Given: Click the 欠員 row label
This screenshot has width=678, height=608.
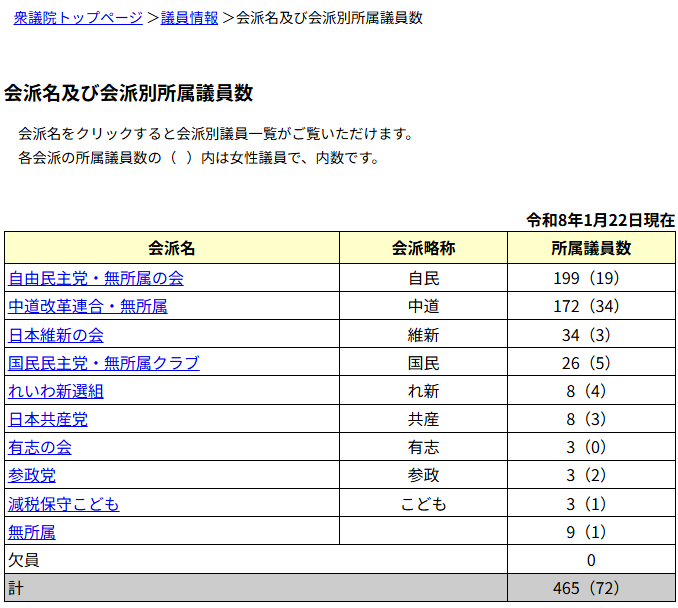Looking at the screenshot, I should tap(24, 560).
